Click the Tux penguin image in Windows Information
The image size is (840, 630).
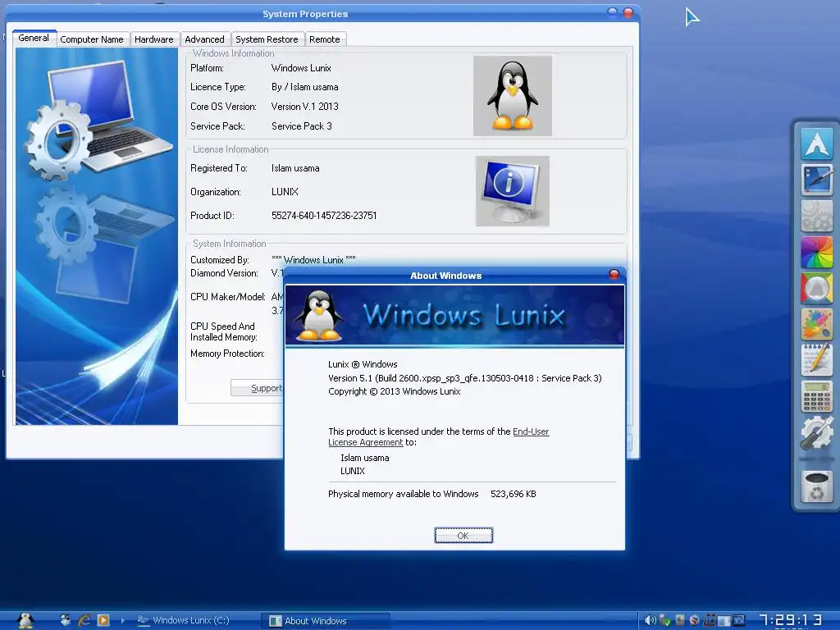[x=512, y=96]
